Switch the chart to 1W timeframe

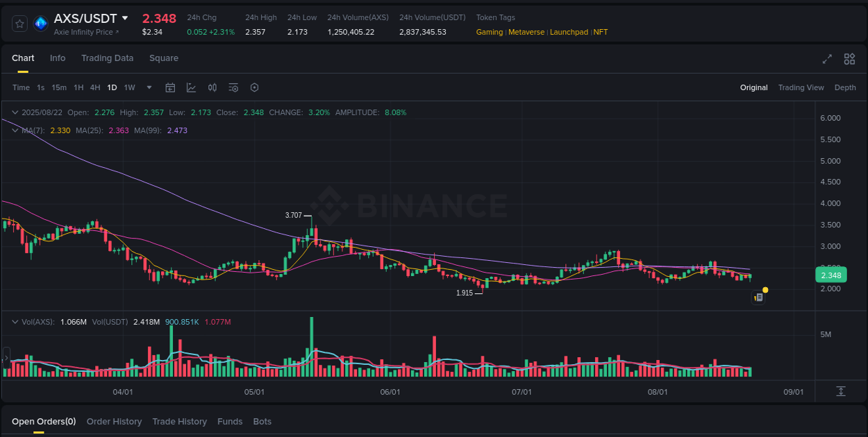pos(129,87)
